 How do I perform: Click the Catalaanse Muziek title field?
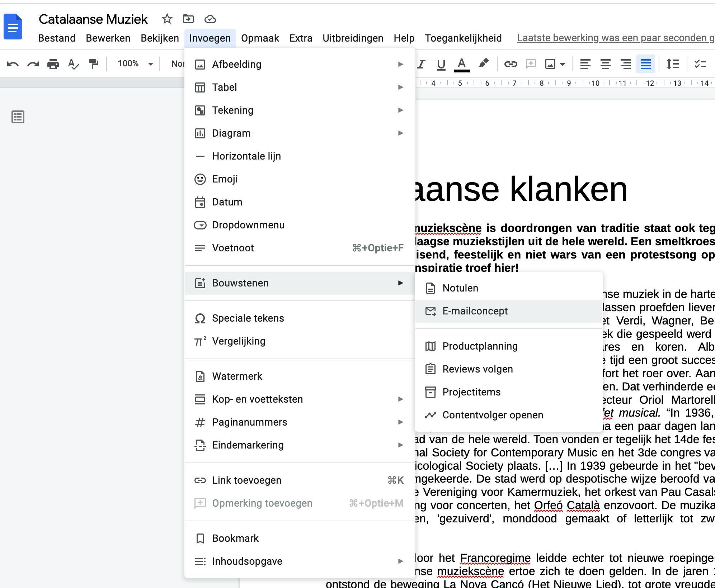pos(93,19)
